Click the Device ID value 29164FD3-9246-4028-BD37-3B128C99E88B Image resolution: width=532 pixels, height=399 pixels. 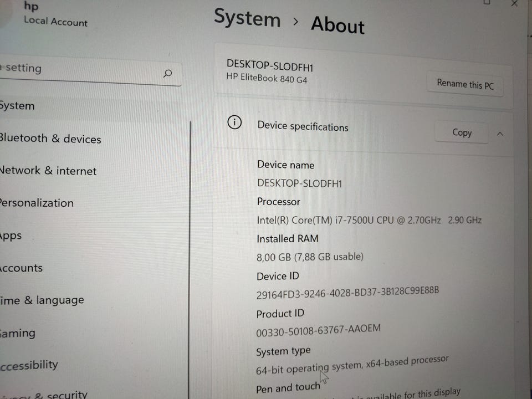[x=347, y=293]
